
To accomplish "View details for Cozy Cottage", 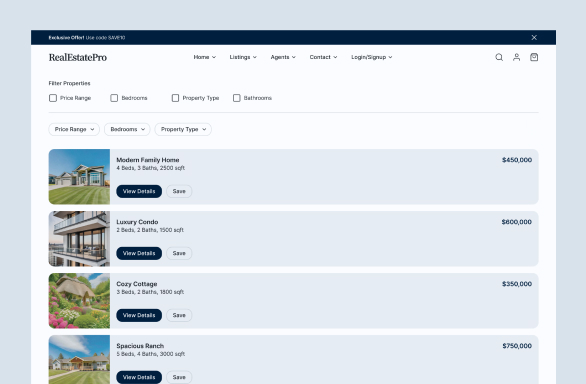I will (x=139, y=316).
